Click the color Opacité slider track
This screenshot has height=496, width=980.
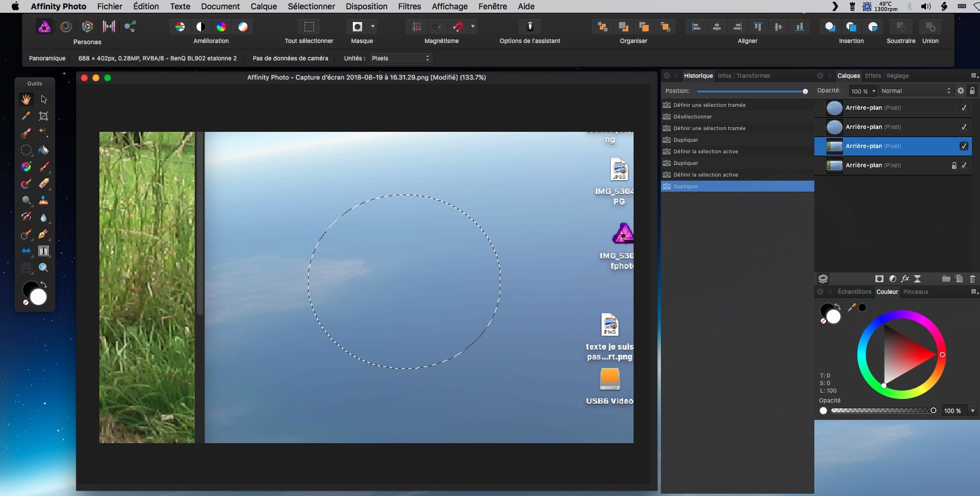[x=881, y=411]
